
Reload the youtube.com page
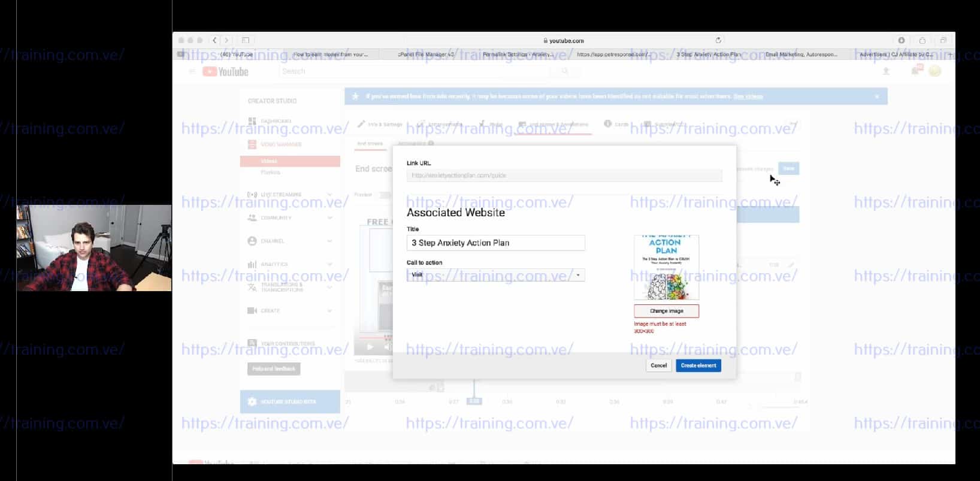[718, 40]
